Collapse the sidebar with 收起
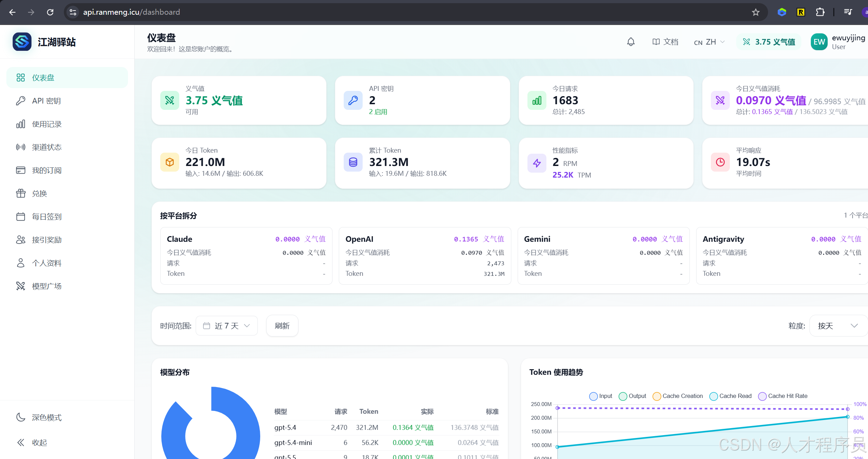This screenshot has width=868, height=459. point(67,443)
